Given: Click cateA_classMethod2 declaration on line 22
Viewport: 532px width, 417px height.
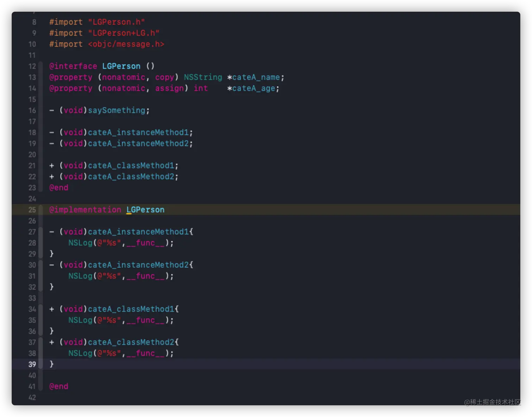Looking at the screenshot, I should [131, 176].
